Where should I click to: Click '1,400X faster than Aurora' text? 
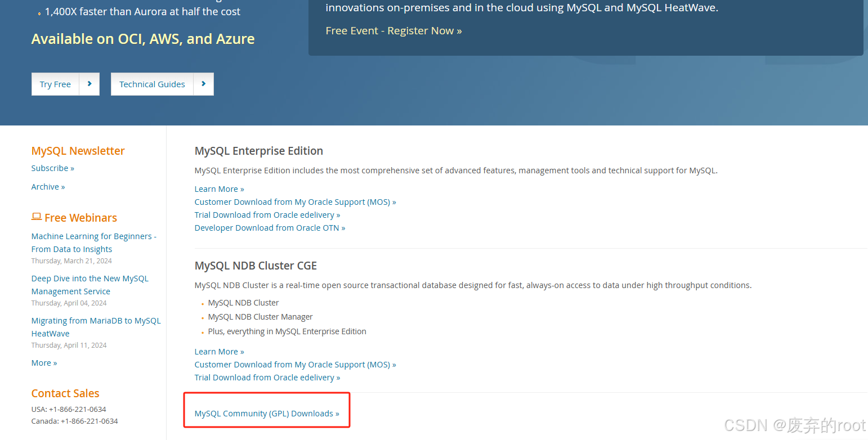(x=142, y=11)
